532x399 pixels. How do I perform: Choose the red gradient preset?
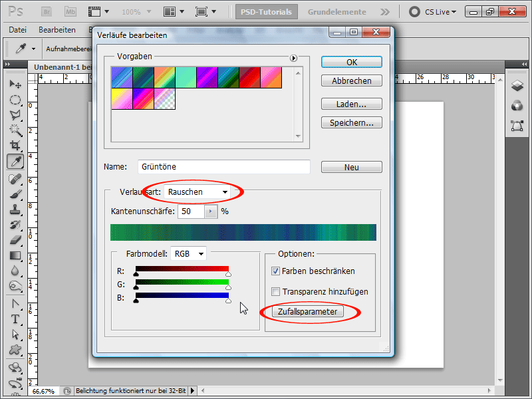[250, 78]
